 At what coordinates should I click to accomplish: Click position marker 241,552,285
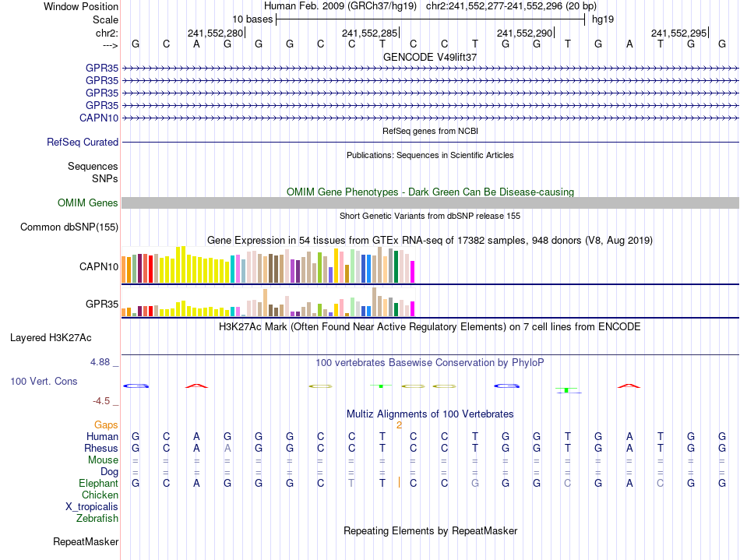point(370,33)
